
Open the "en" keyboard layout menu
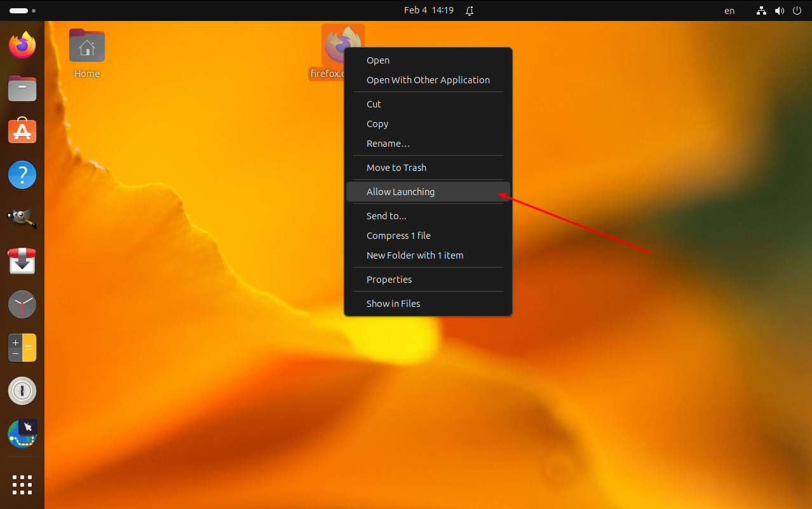tap(729, 10)
